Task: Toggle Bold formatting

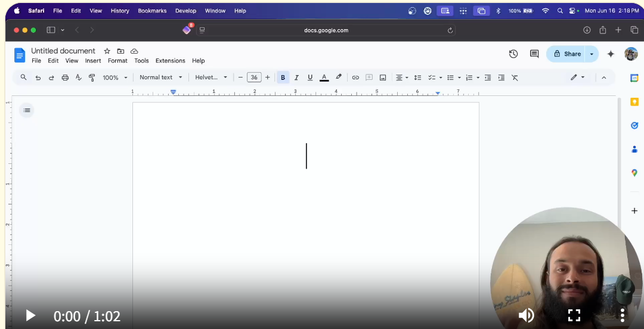Action: 283,77
